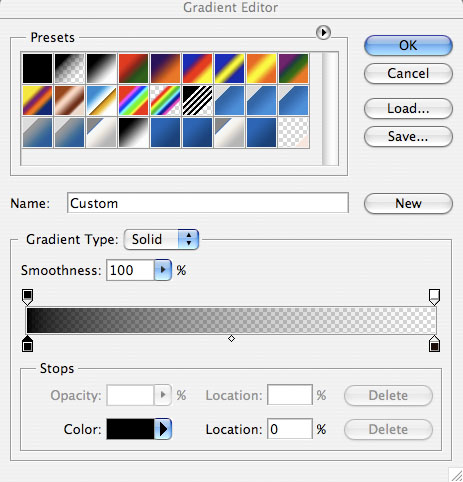Click the gradient midpoint diamond marker
Viewport: 463px width, 482px height.
tap(231, 339)
